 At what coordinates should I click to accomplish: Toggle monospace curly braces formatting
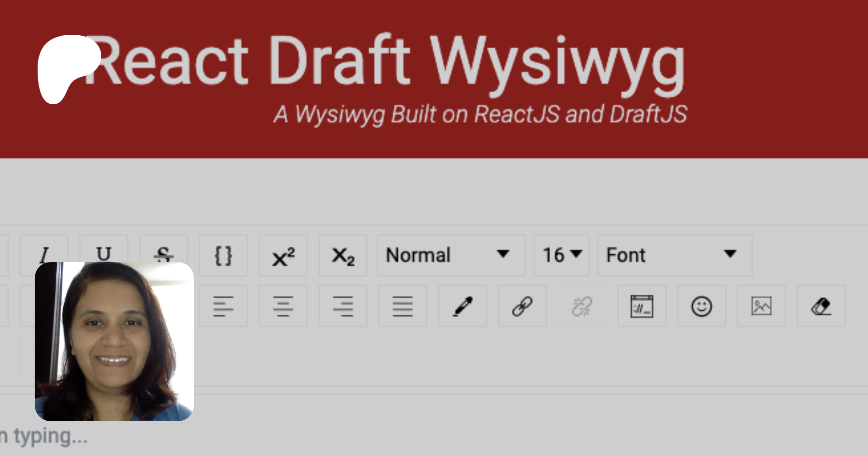[223, 255]
